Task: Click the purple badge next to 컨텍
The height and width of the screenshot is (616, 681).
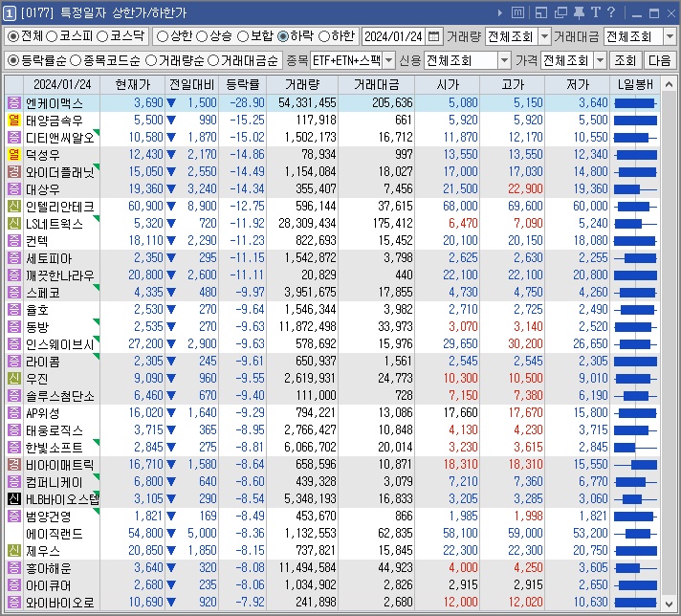Action: click(14, 240)
